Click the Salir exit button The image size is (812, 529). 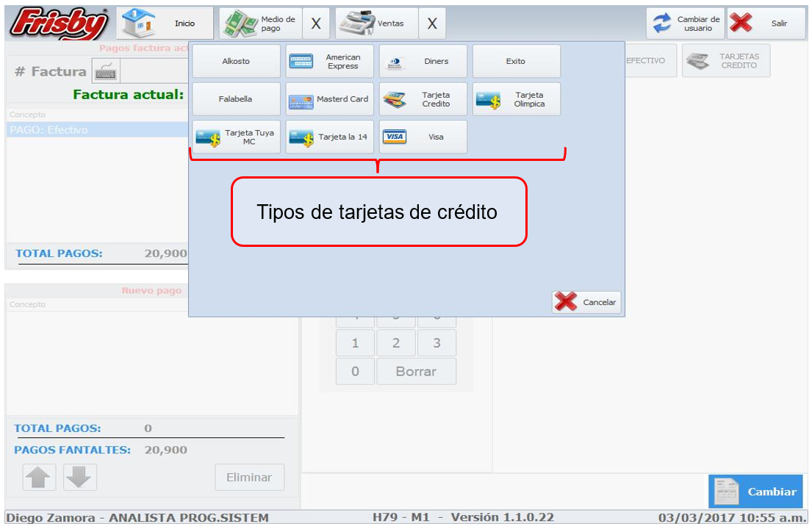(x=766, y=24)
